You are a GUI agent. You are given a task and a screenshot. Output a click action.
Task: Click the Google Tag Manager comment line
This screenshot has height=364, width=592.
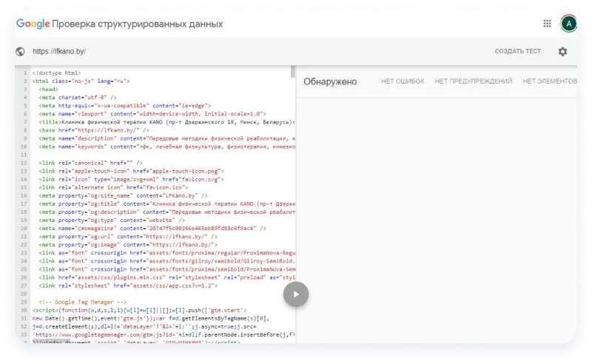point(83,302)
